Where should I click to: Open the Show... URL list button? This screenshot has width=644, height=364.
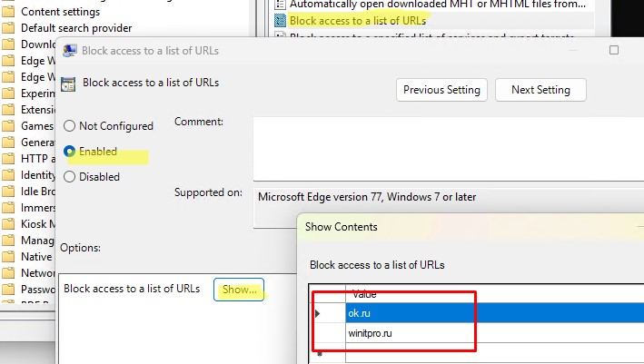239,290
